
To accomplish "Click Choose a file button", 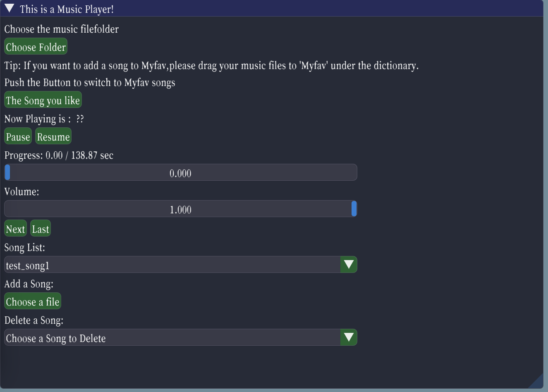I will coord(33,302).
